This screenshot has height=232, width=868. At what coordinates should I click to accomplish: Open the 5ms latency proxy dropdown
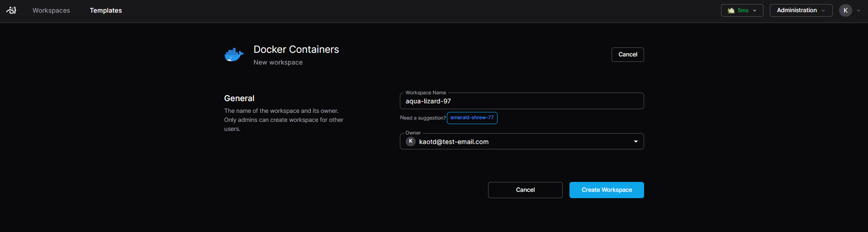click(x=742, y=10)
